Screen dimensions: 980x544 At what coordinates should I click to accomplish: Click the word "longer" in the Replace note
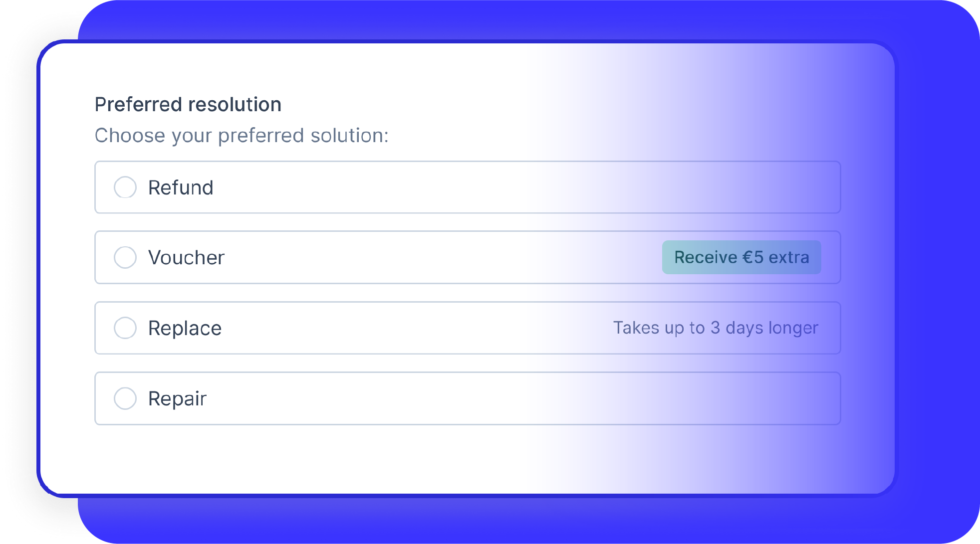click(793, 328)
